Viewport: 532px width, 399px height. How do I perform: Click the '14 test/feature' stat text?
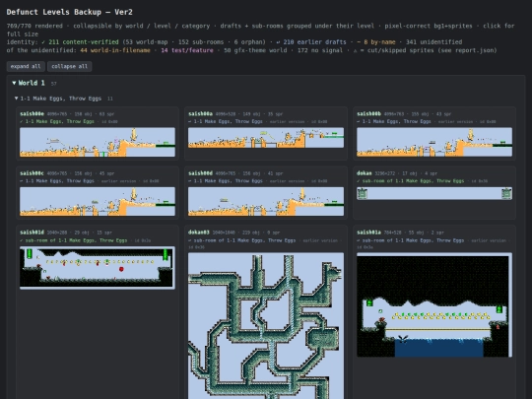(x=187, y=50)
